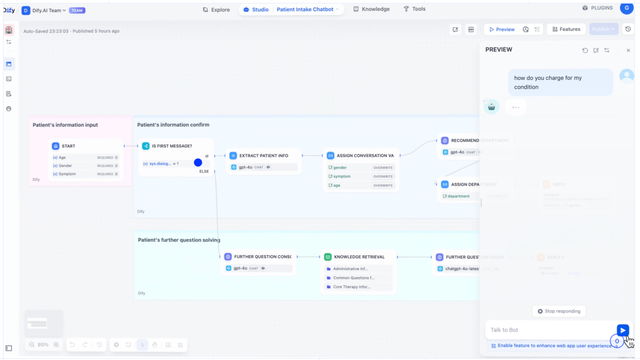Toggle vision eye on FURTHER QUESTION gpt-4o

pos(263,268)
